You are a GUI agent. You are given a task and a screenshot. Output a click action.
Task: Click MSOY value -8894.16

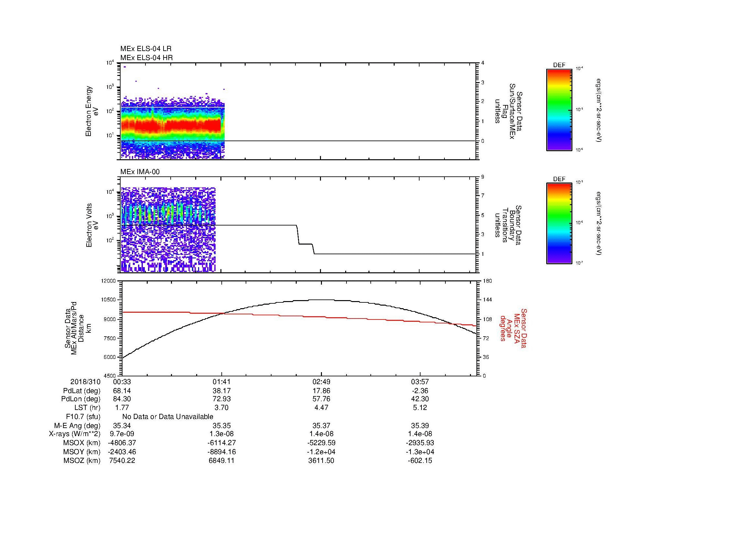222,452
